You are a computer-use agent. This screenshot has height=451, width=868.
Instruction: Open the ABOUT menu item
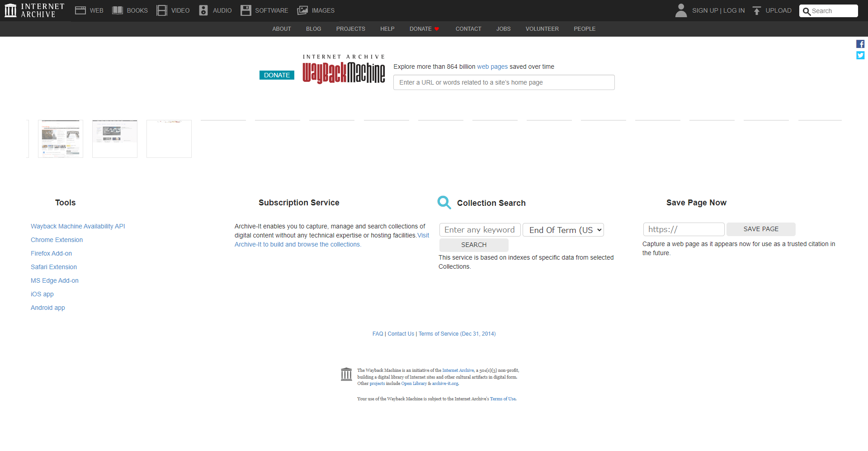tap(282, 29)
